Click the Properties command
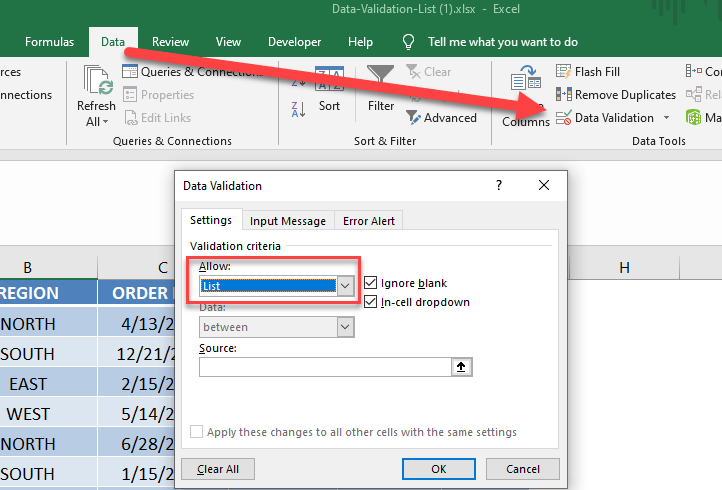The width and height of the screenshot is (722, 490). (159, 95)
